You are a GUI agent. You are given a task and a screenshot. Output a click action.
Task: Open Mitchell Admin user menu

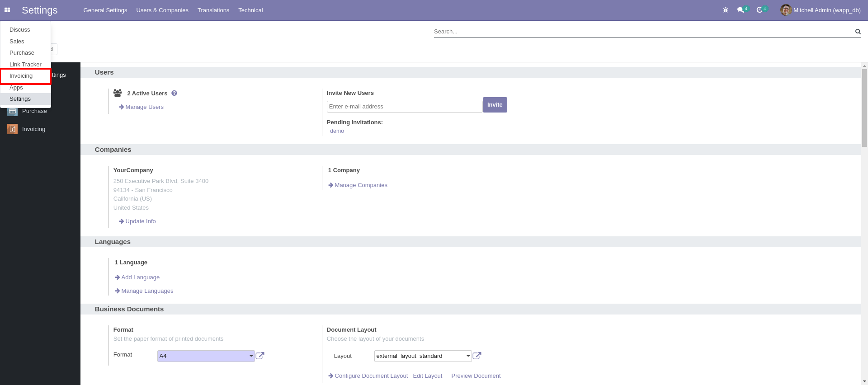click(x=821, y=10)
